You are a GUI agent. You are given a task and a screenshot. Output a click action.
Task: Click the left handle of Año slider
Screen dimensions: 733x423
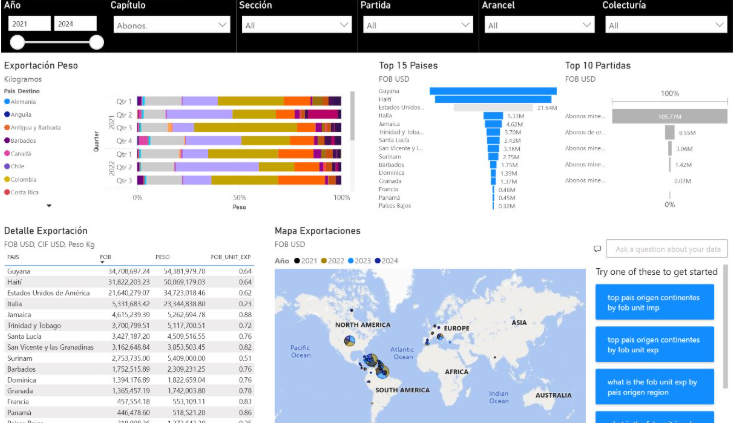point(17,43)
